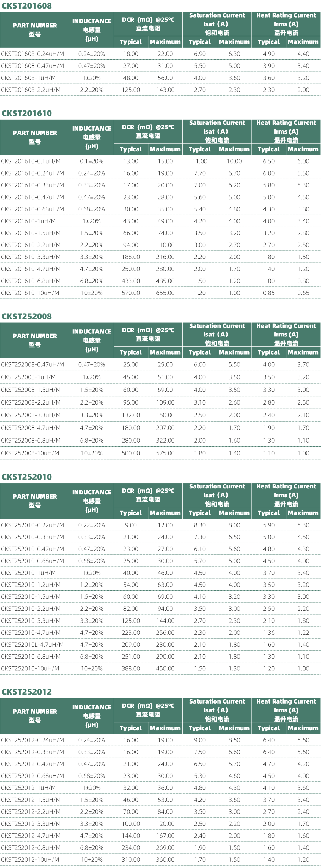321x868 pixels.
Task: Click the CKST252008 section heading
Action: [x=27, y=316]
